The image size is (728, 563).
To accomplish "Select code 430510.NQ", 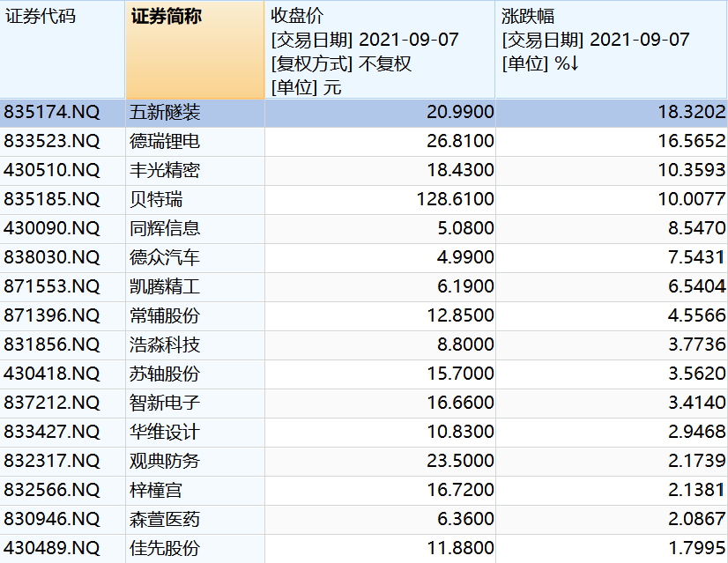I will coord(51,170).
